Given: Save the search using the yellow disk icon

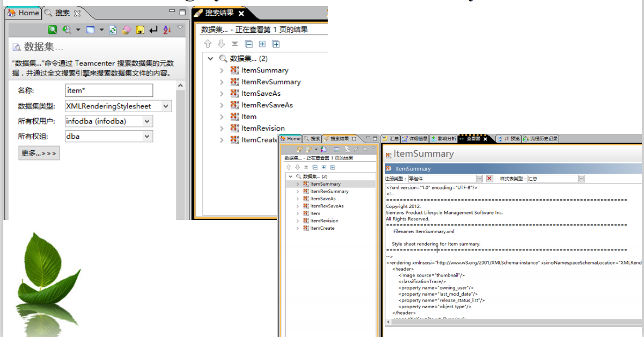Looking at the screenshot, I should [140, 30].
